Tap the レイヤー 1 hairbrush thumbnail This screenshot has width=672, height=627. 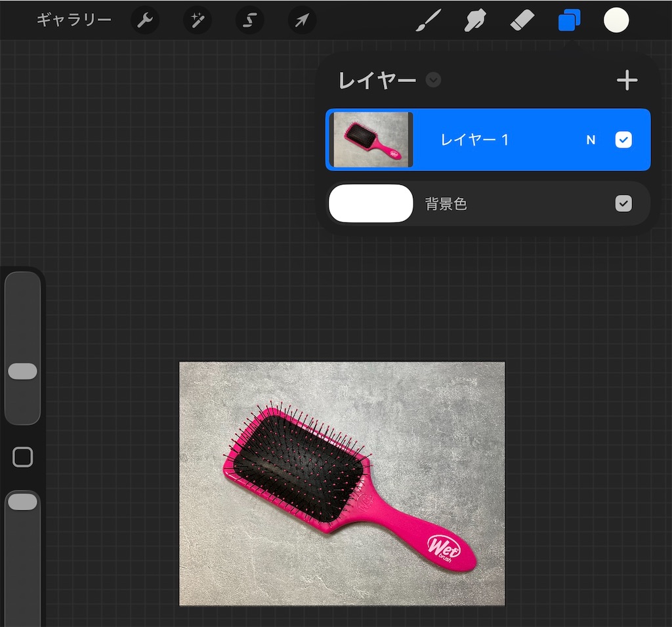click(371, 140)
